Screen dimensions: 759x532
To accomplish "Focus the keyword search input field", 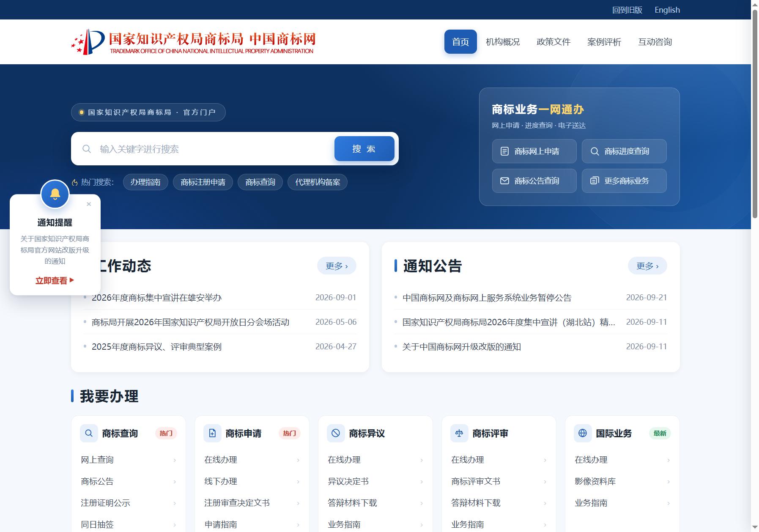I will coord(214,149).
